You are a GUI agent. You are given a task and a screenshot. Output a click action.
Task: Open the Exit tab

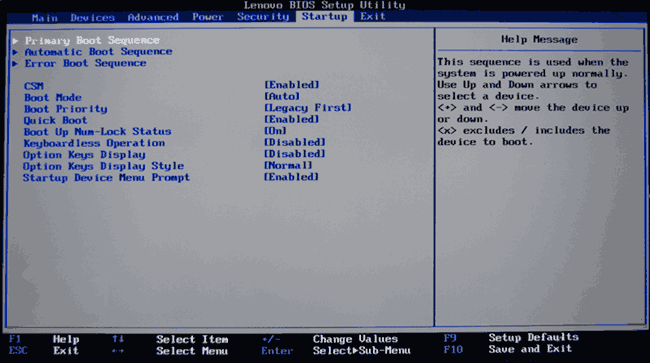pyautogui.click(x=373, y=16)
